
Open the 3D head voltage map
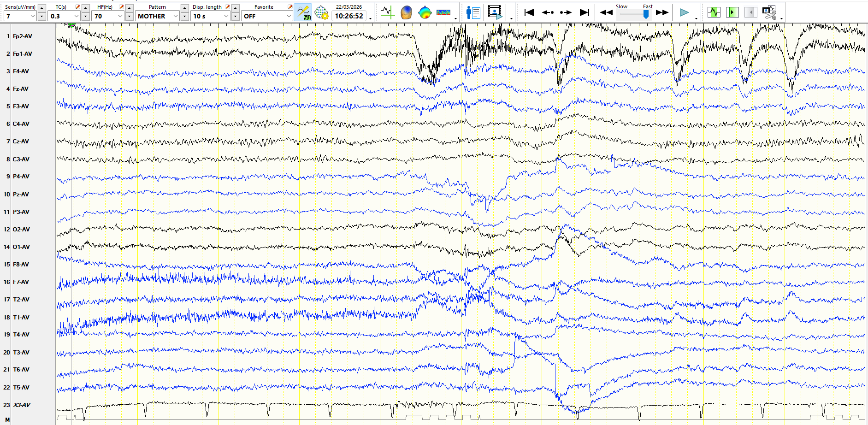(x=406, y=12)
